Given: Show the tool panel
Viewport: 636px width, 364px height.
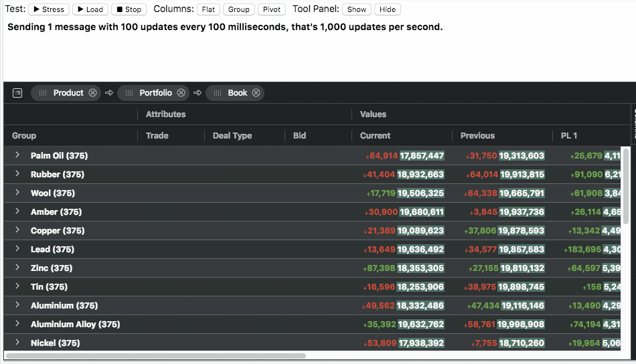Looking at the screenshot, I should pos(357,9).
